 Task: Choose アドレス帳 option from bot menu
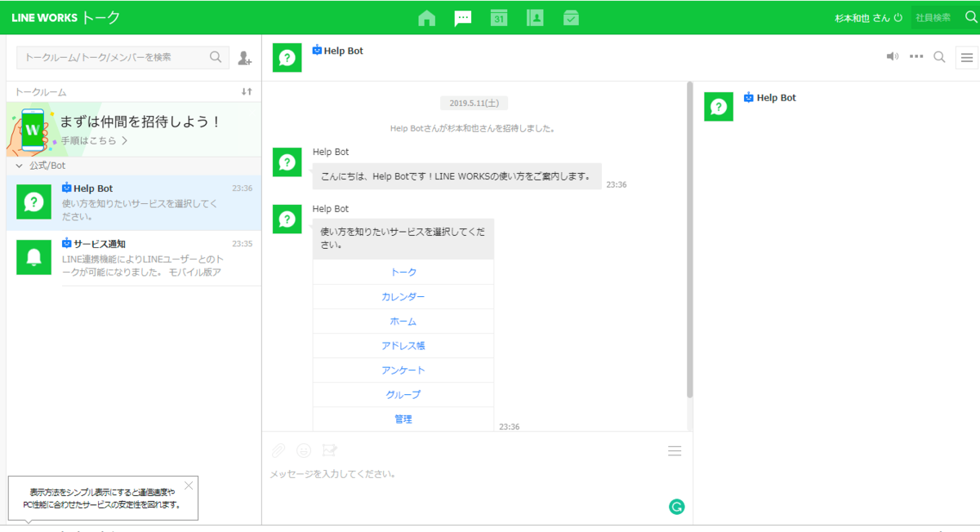pos(403,345)
